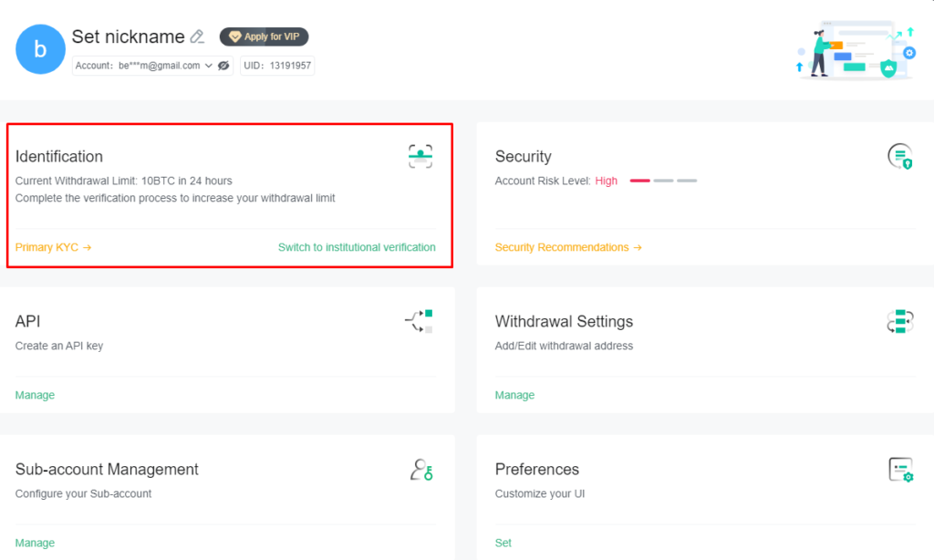The image size is (934, 560).
Task: Click Manage under Withdrawal Settings
Action: (x=514, y=395)
